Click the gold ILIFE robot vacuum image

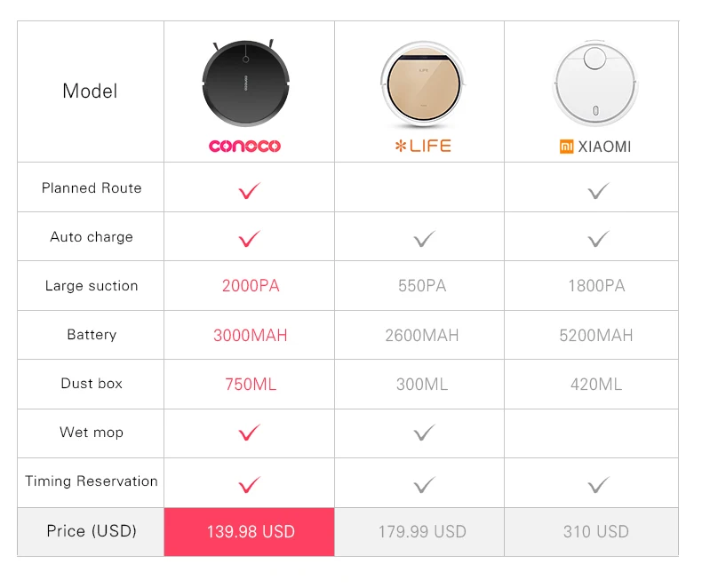[424, 83]
